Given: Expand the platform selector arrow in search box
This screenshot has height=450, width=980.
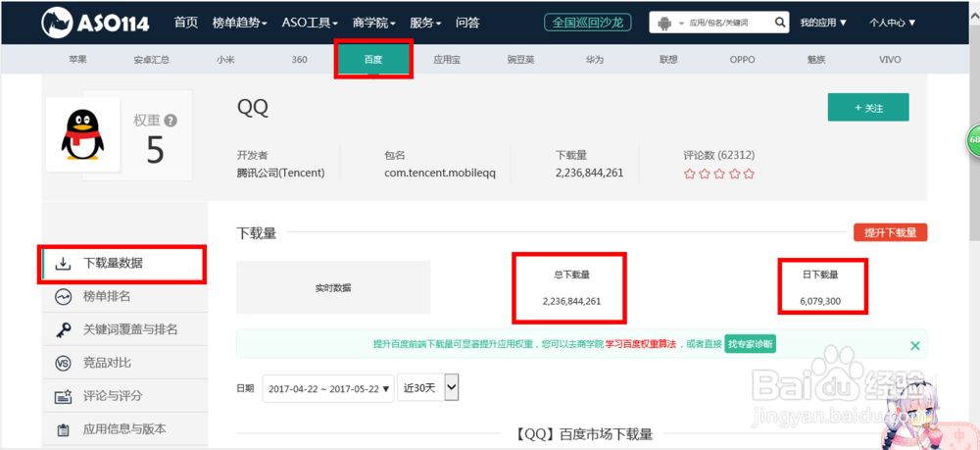Looking at the screenshot, I should (679, 24).
